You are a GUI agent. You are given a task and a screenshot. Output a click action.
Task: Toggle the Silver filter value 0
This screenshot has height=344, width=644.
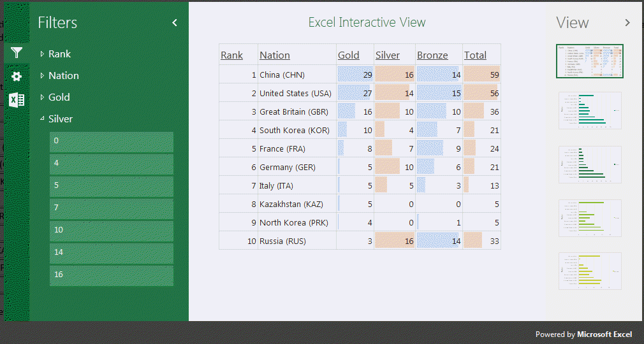coord(112,142)
